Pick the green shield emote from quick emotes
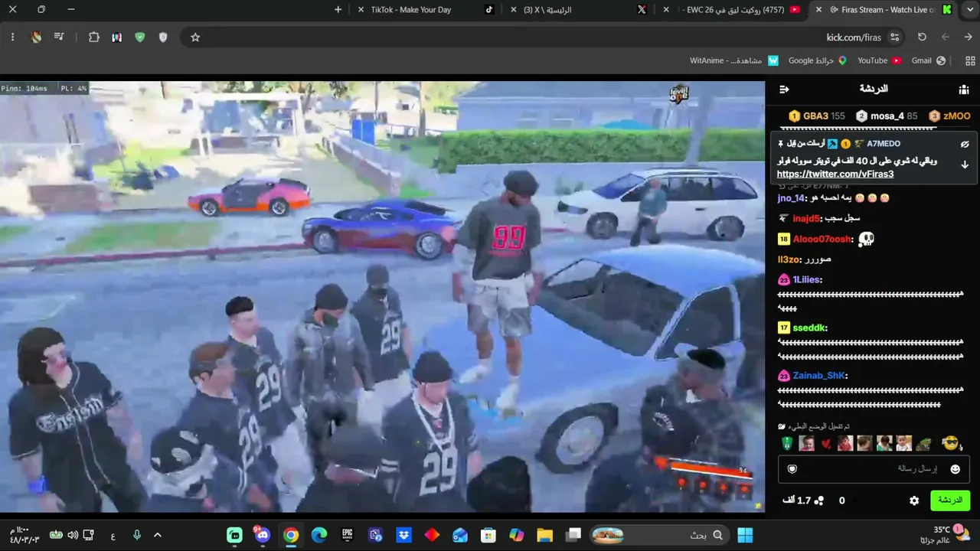 pyautogui.click(x=787, y=443)
